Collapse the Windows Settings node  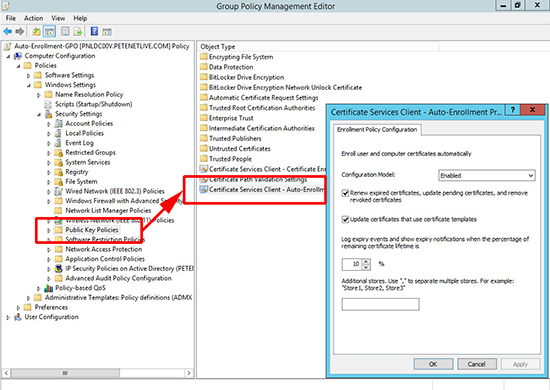point(28,85)
